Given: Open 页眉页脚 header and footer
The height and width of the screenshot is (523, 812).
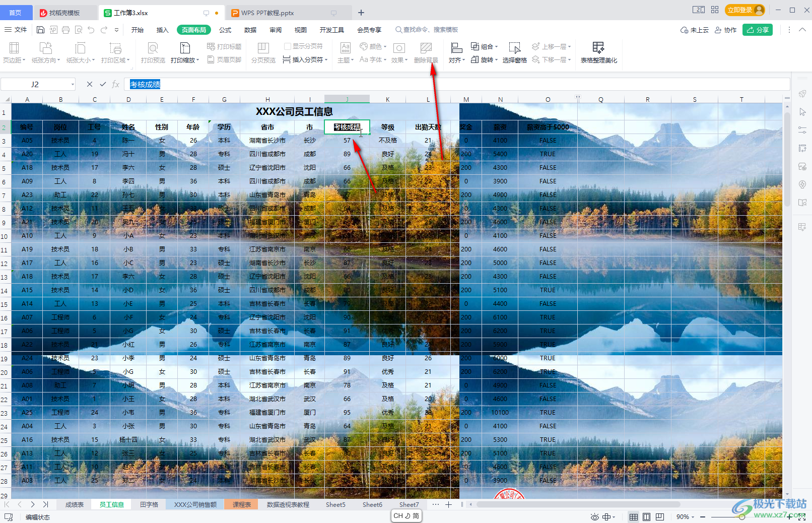Looking at the screenshot, I should click(x=224, y=59).
